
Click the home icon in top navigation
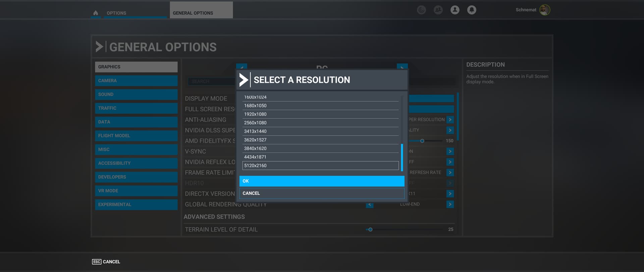click(96, 13)
